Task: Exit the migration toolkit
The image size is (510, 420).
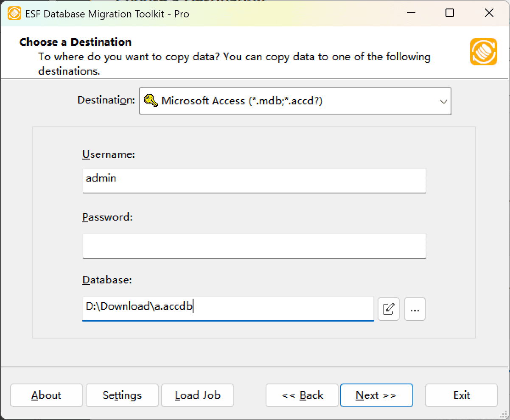Action: [x=461, y=395]
